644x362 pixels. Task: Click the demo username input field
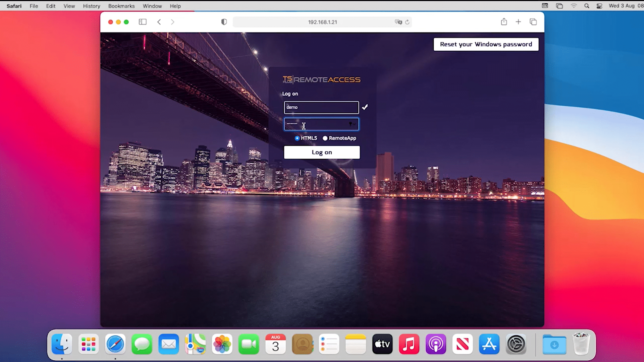coord(321,107)
